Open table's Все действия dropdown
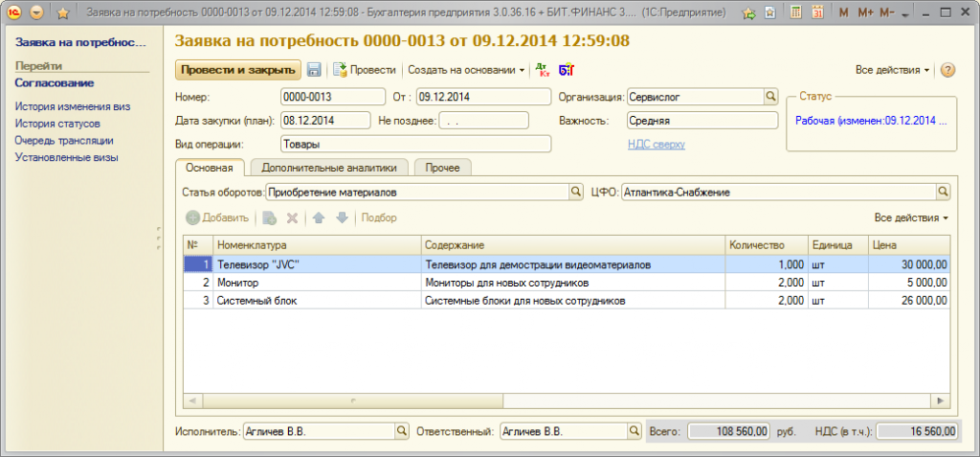Screen dimensions: 980x457 911,217
